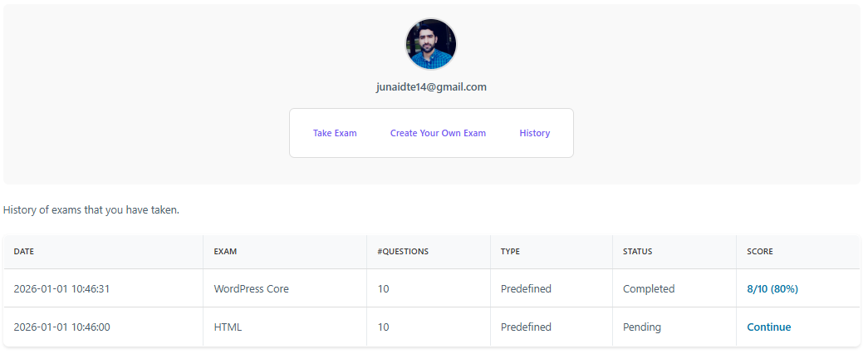Click the junaidte14@gmail.com email text
Screen dimensions: 868x354
click(x=430, y=86)
